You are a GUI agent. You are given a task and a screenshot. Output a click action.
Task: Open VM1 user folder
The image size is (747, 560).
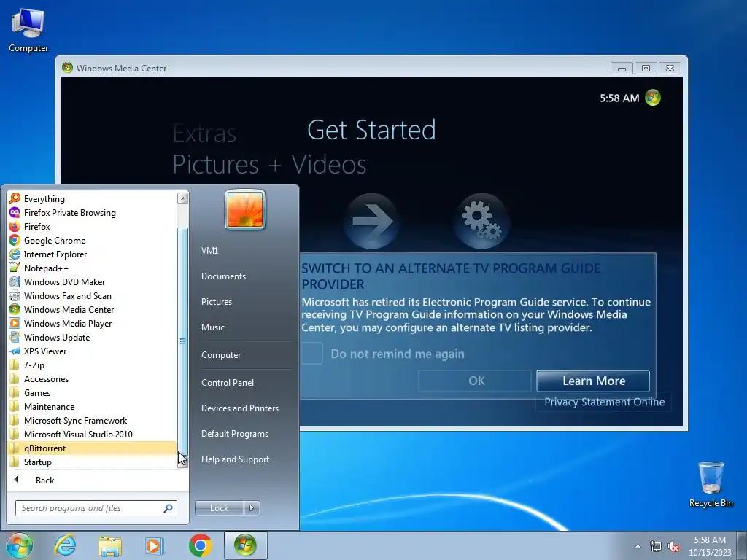(x=209, y=251)
